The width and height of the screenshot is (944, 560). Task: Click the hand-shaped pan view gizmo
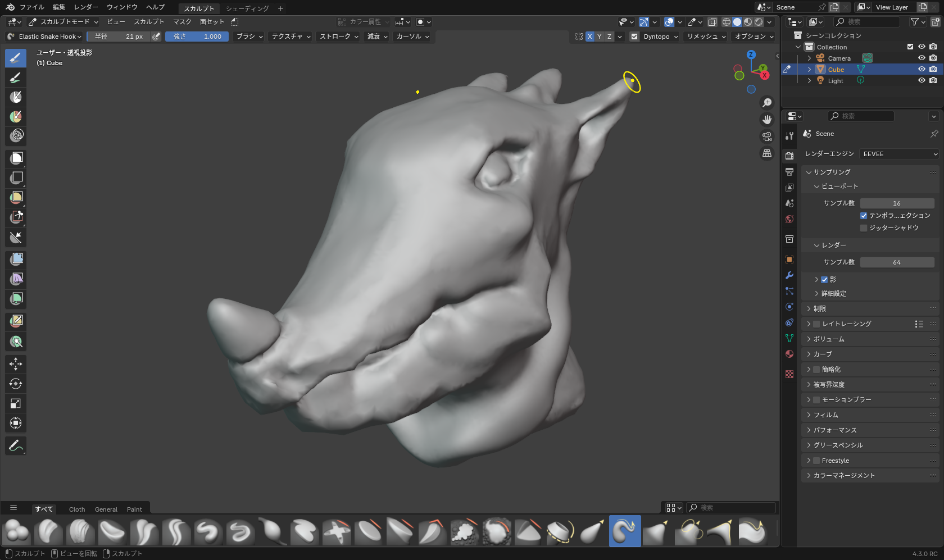[x=767, y=120]
